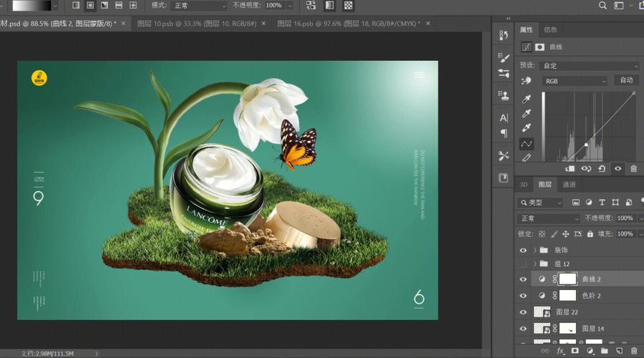644x358 pixels.
Task: Open the gradient 模式 dropdown set to 正常
Action: pos(199,6)
